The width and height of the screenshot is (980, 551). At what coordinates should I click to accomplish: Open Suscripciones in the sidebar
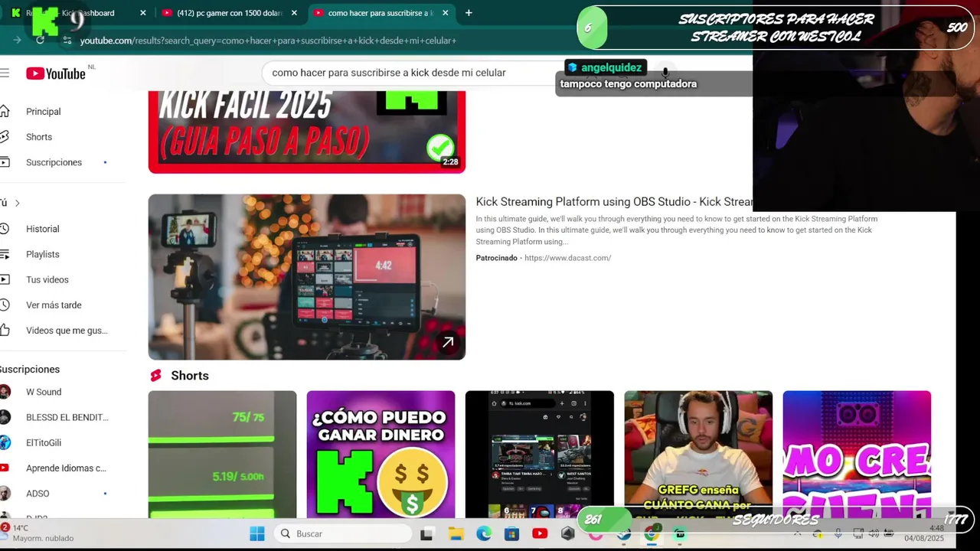(x=54, y=162)
